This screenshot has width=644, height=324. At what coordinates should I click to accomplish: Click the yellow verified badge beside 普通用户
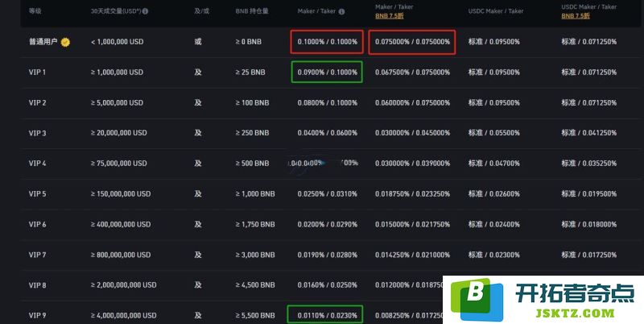point(65,42)
